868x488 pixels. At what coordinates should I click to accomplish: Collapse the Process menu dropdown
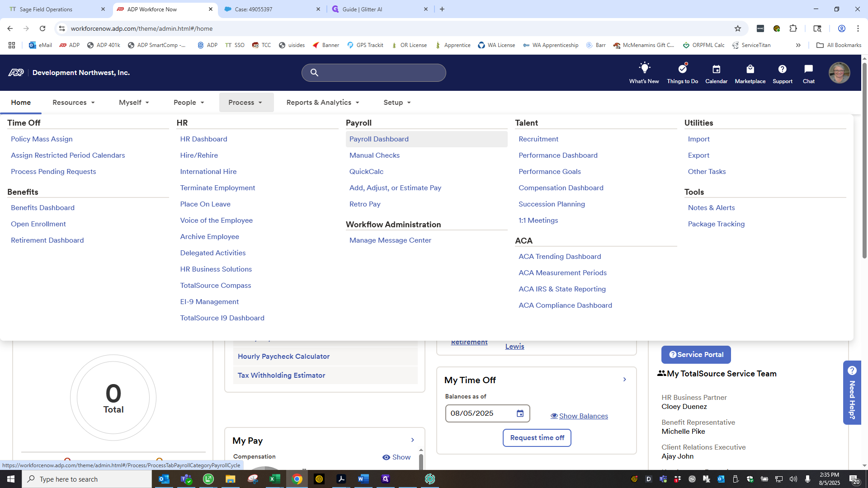click(246, 103)
